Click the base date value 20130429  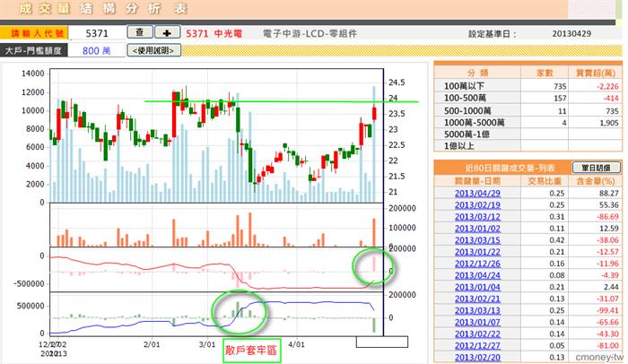[x=571, y=34]
